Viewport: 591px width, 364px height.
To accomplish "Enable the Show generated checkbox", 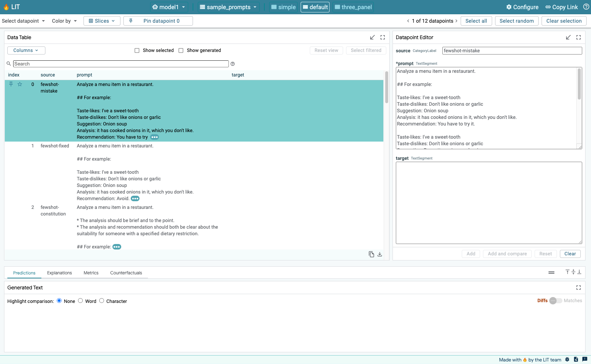I will pos(181,50).
